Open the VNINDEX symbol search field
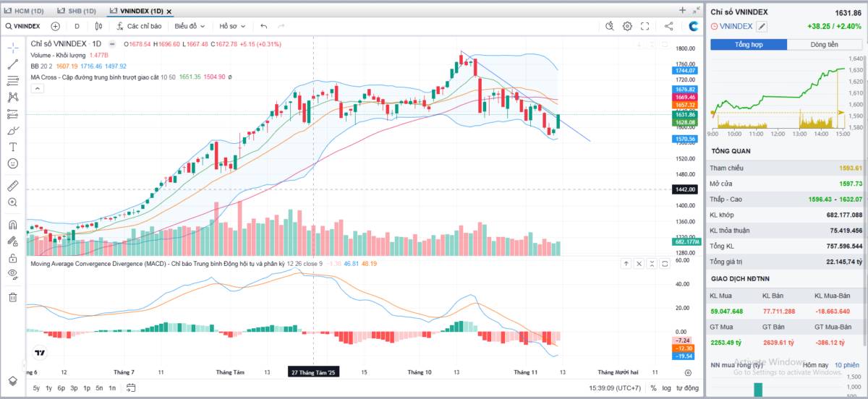The image size is (868, 399). pyautogui.click(x=22, y=26)
